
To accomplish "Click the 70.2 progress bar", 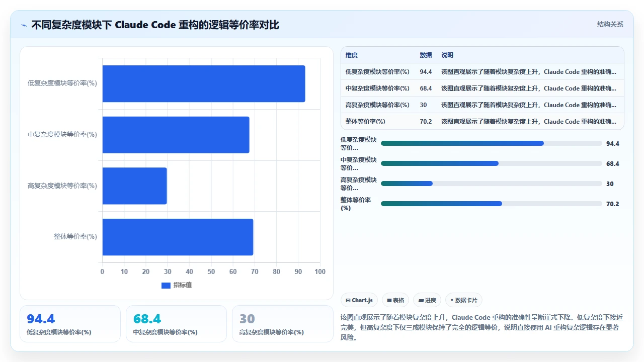I will tap(492, 204).
